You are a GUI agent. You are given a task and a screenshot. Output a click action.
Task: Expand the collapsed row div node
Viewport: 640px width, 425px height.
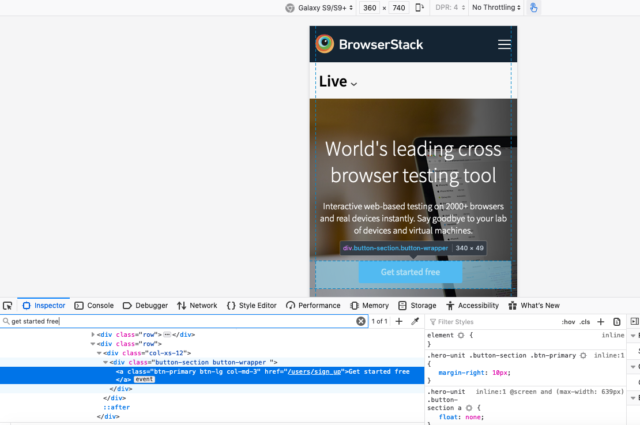(93, 334)
